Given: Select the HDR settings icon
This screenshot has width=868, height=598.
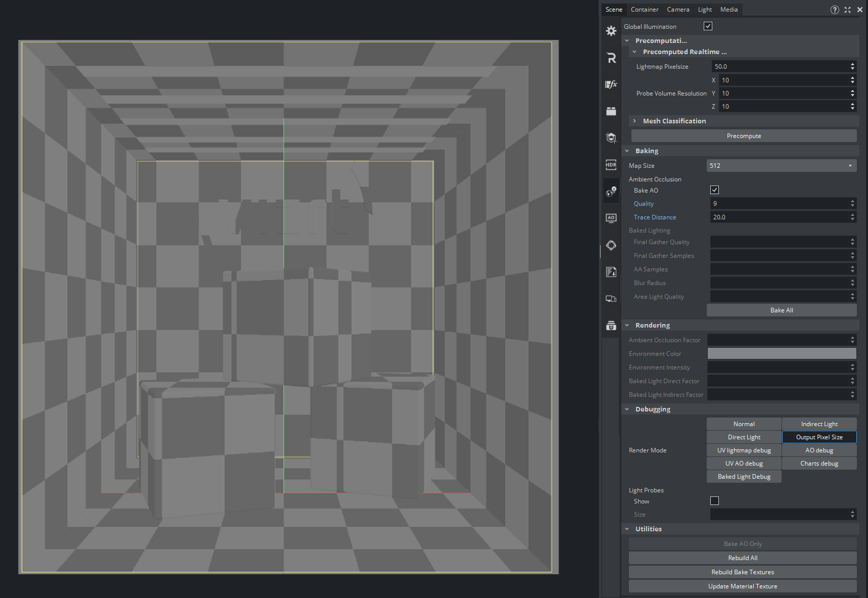Looking at the screenshot, I should tap(611, 165).
